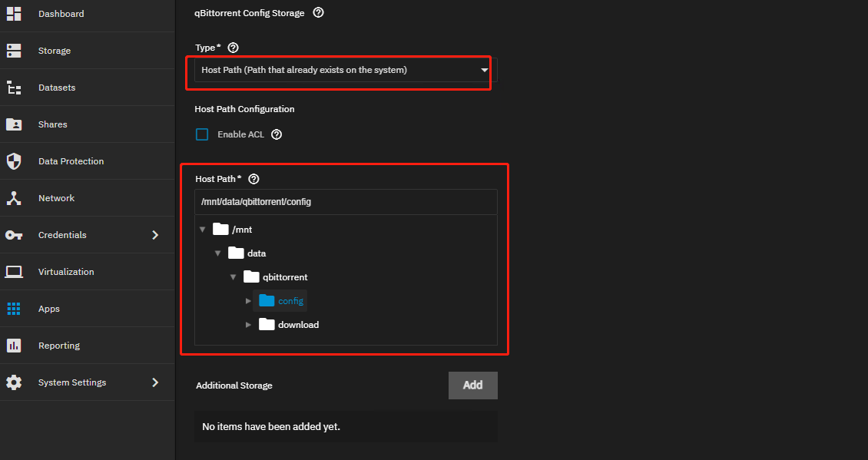Click the blue config folder icon
The height and width of the screenshot is (460, 868).
(x=267, y=300)
